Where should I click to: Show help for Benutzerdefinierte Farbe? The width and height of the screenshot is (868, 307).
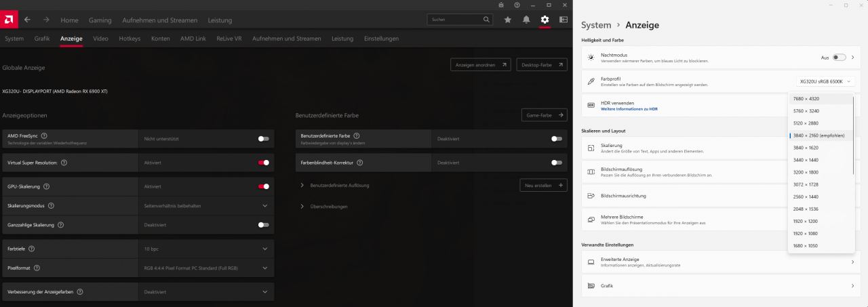point(357,136)
